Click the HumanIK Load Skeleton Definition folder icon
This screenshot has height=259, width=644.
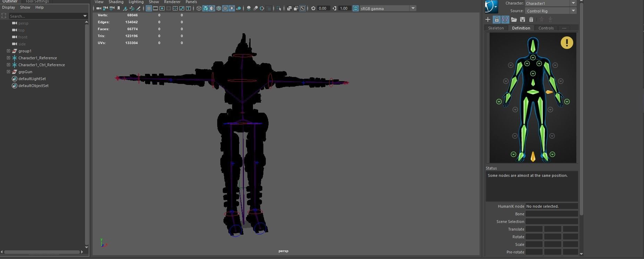click(514, 19)
